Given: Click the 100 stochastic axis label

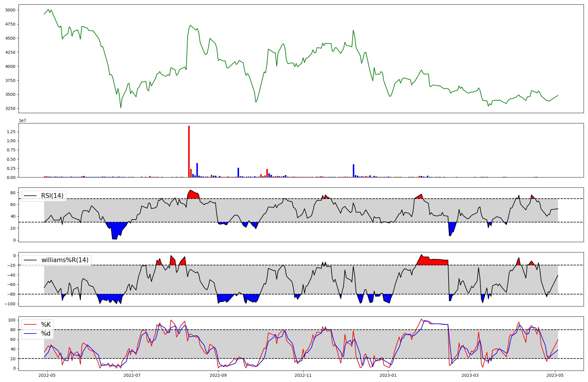Looking at the screenshot, I should point(12,320).
